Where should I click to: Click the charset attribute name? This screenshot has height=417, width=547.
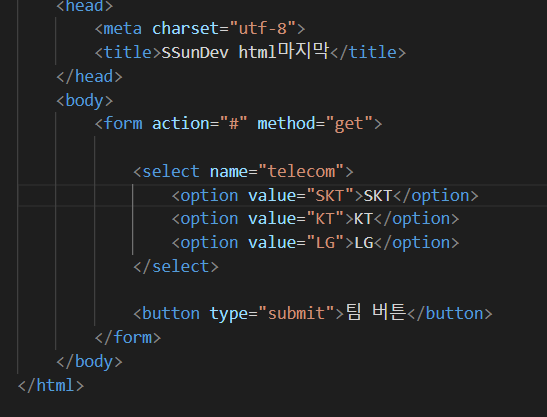click(x=185, y=29)
